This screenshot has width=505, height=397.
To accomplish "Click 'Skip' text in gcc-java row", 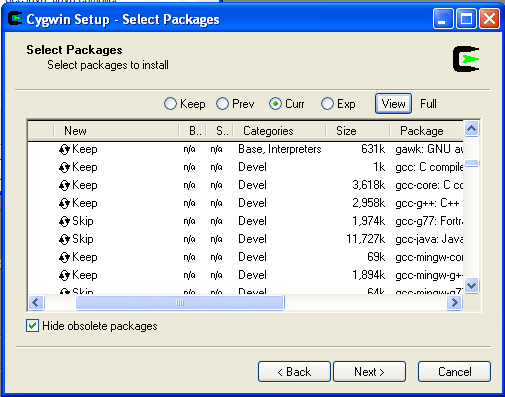I will (x=83, y=239).
